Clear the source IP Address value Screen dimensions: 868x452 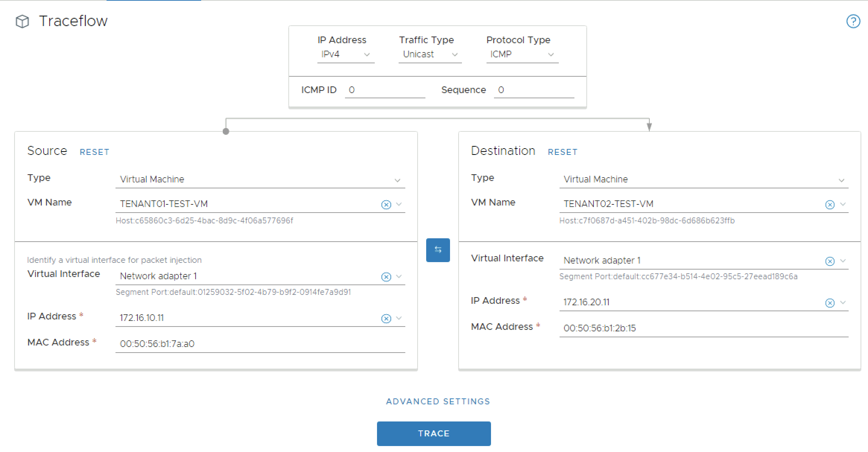[386, 318]
